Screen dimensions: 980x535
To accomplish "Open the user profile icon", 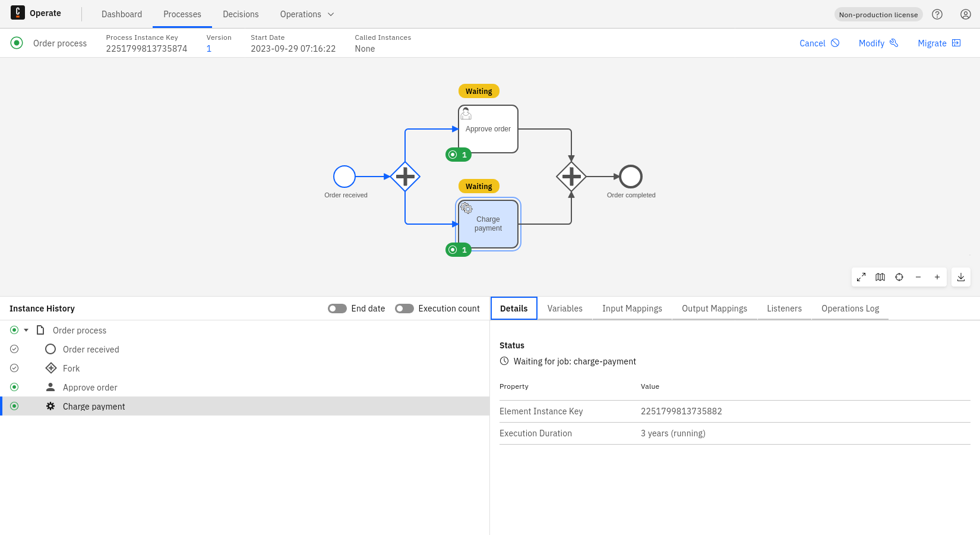I will (x=966, y=14).
